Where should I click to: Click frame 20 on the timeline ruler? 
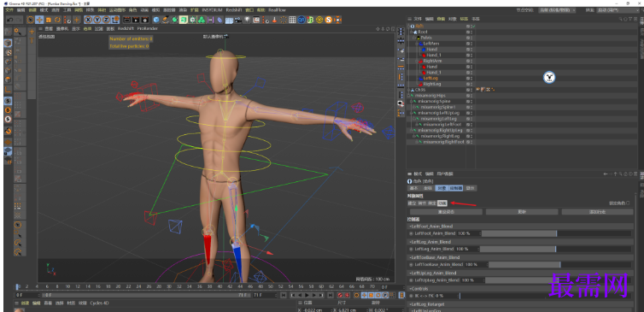(118, 286)
